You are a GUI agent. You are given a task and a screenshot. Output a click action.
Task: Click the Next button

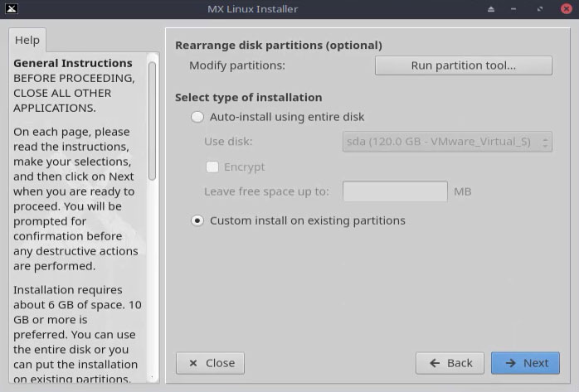pyautogui.click(x=525, y=363)
